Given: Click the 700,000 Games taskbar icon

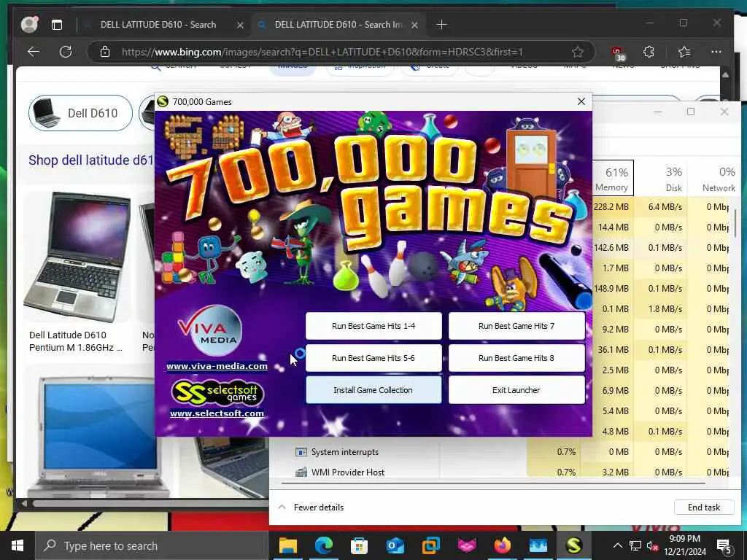Looking at the screenshot, I should click(573, 545).
